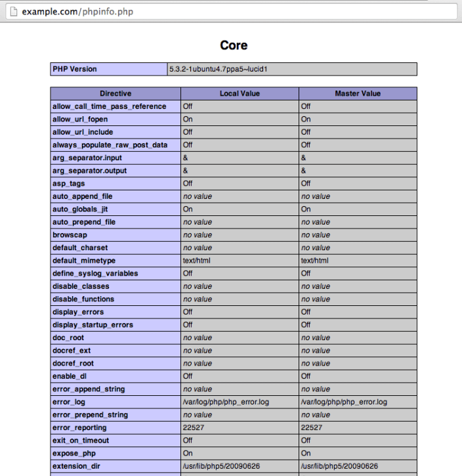Select the allow_call_time_pass_reference directive
Screen dimensions: 462x476
pos(109,106)
